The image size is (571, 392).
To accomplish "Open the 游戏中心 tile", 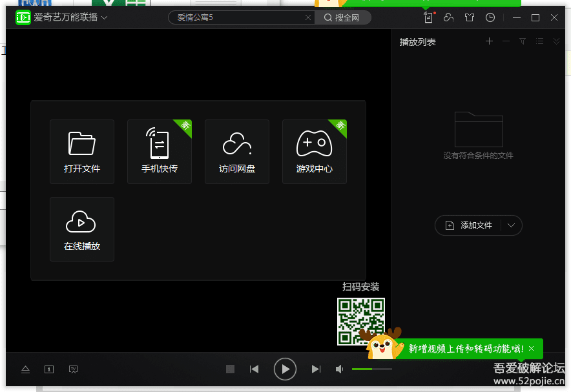I will click(x=315, y=152).
